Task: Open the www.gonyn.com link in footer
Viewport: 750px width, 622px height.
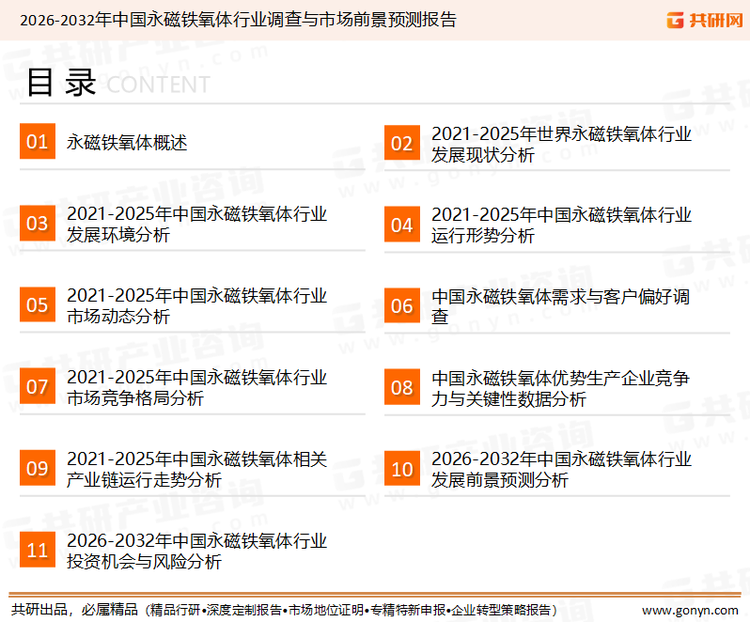Action: click(690, 610)
